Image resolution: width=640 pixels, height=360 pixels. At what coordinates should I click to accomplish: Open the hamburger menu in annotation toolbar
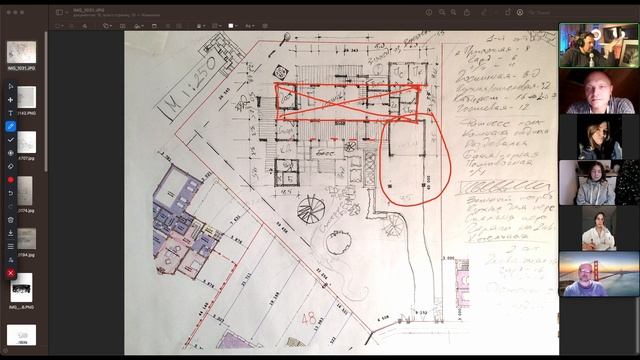tap(11, 247)
